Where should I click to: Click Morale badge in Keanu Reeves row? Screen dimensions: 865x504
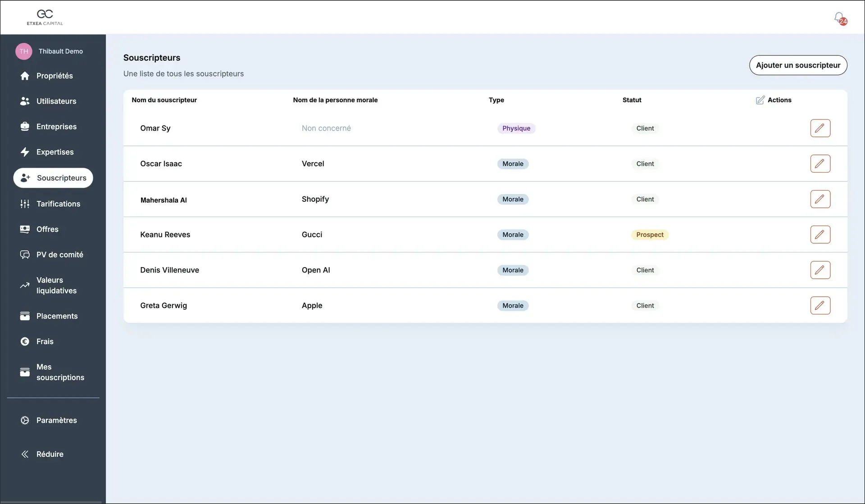tap(513, 235)
